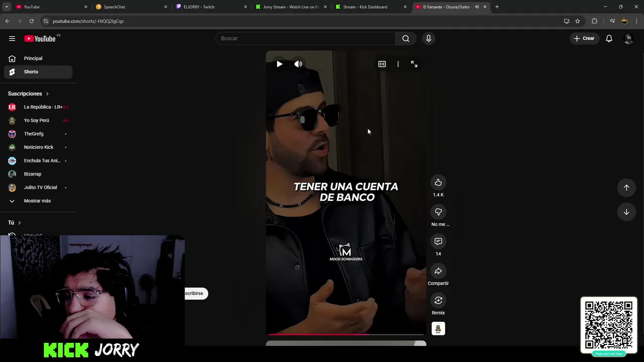Open Enchula Tus Ani... channel

[x=38, y=161]
